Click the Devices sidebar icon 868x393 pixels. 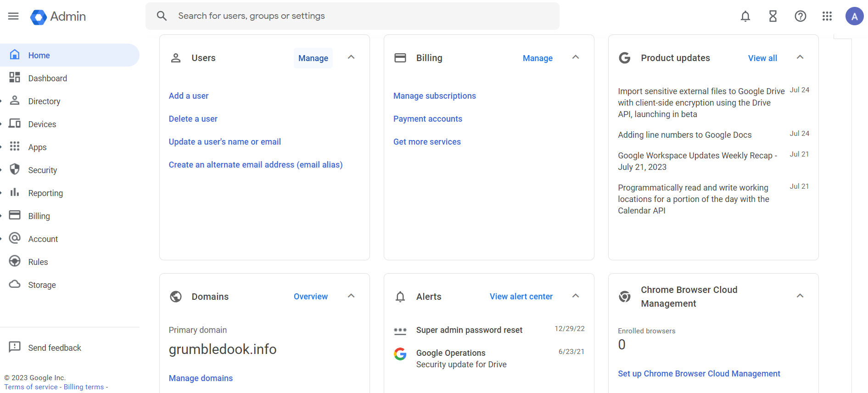pos(15,124)
